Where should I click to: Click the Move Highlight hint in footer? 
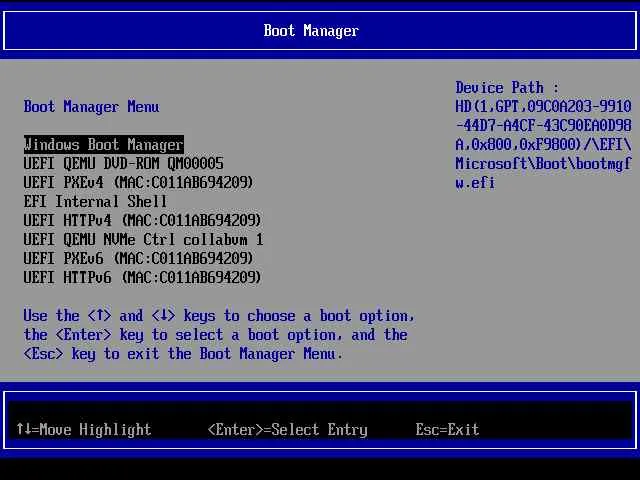tap(84, 429)
